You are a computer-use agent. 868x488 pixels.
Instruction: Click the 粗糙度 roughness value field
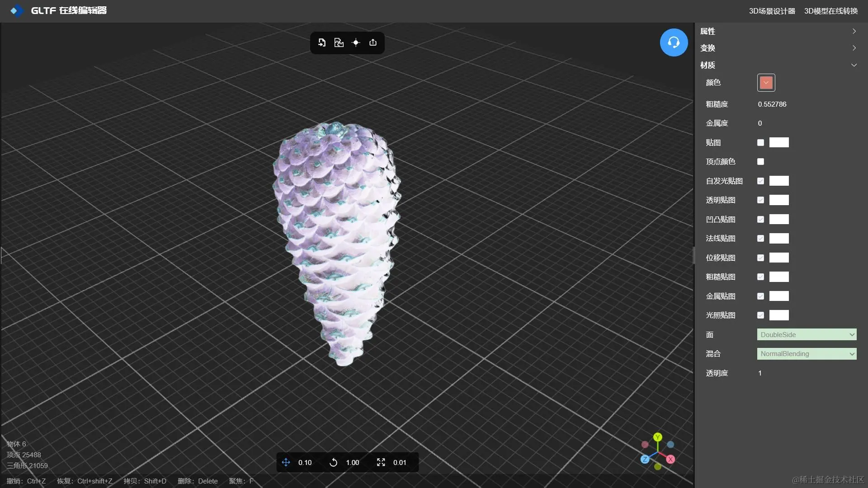(x=772, y=104)
